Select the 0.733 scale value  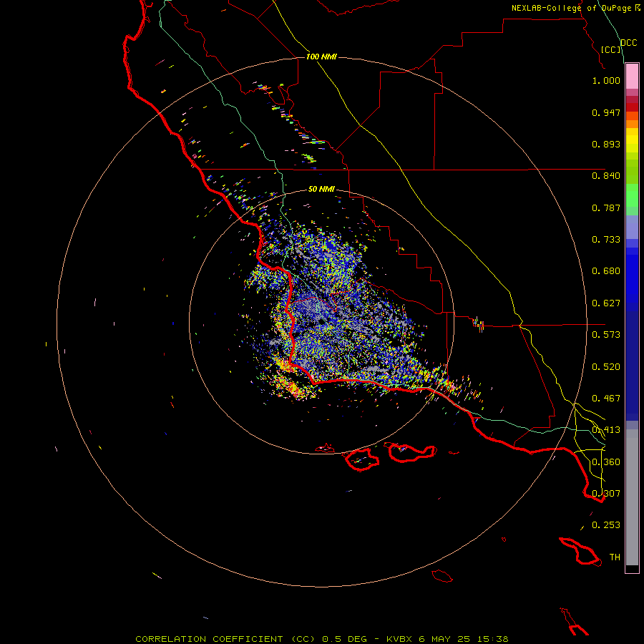coord(606,240)
